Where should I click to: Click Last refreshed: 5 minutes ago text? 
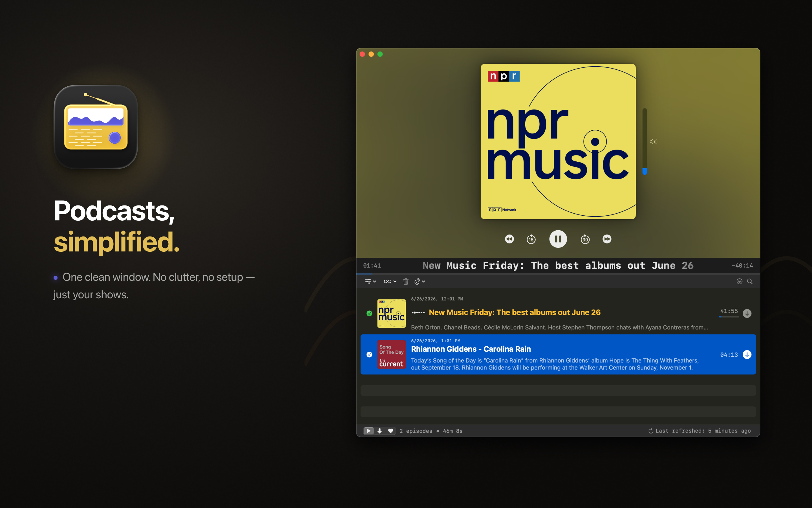click(703, 431)
